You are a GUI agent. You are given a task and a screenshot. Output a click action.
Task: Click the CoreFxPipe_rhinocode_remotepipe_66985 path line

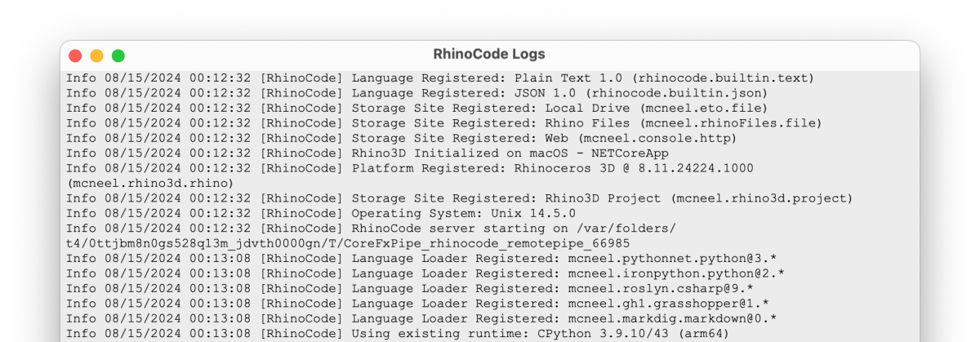pyautogui.click(x=349, y=243)
